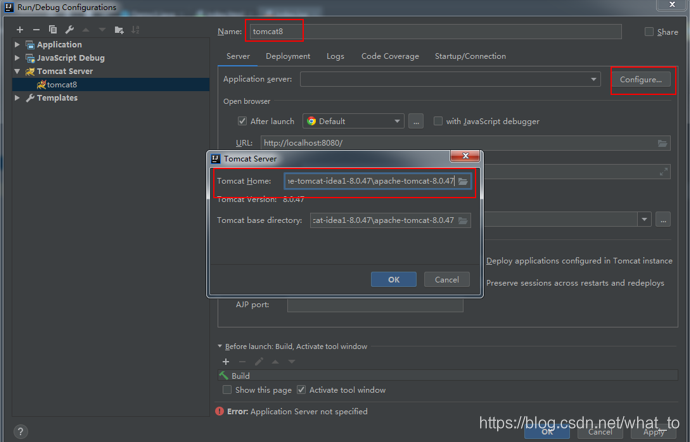Image resolution: width=690 pixels, height=442 pixels.
Task: Check Show this page option
Action: tap(227, 390)
